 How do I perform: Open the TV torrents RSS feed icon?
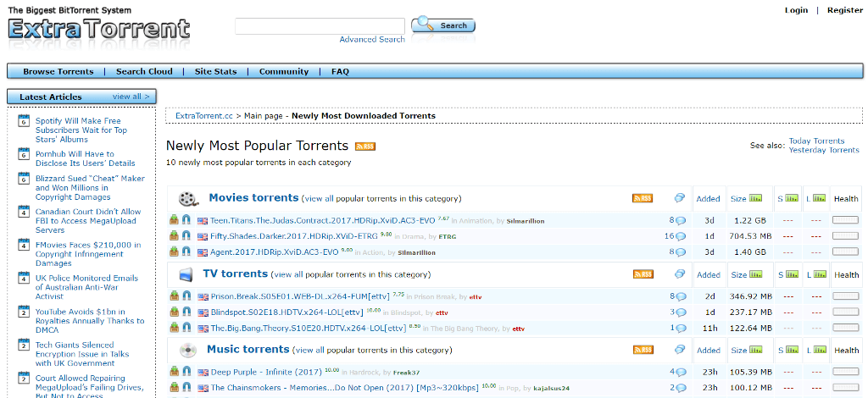643,274
